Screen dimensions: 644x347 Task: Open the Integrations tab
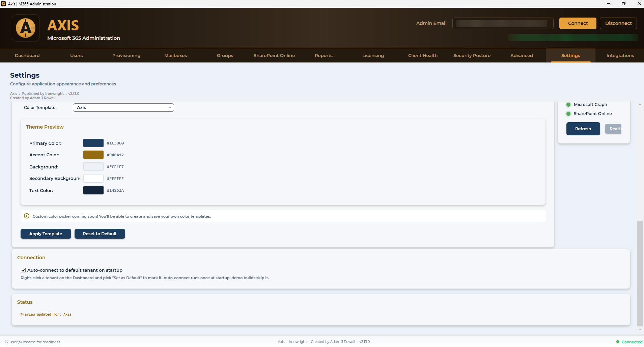tap(620, 55)
